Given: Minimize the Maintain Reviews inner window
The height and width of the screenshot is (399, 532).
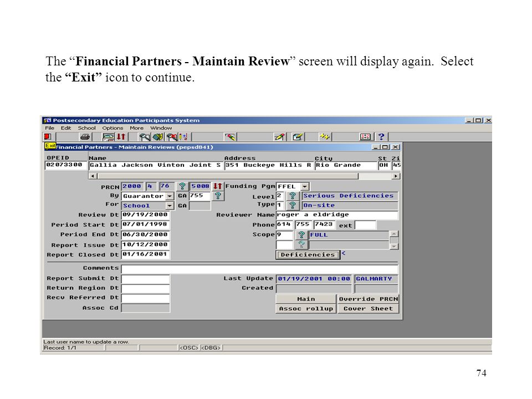Looking at the screenshot, I should (376, 147).
